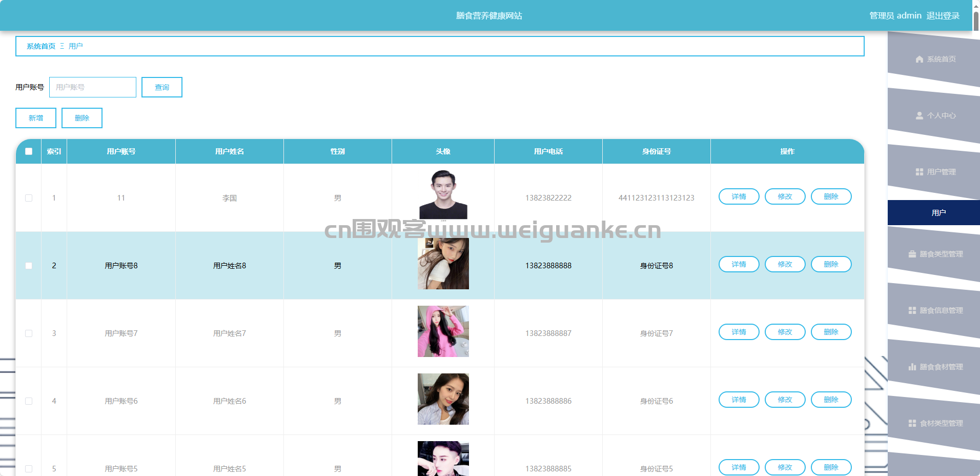Click the 删除 button above the table

[82, 118]
